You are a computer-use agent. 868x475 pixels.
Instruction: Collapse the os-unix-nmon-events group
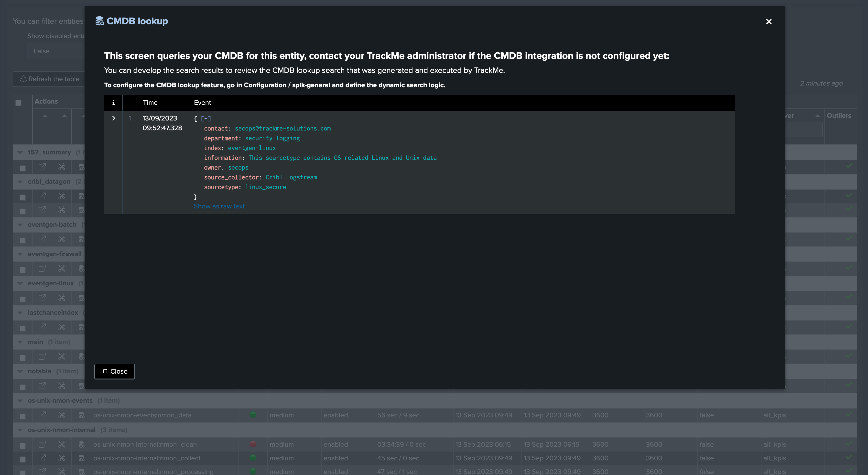pyautogui.click(x=20, y=400)
